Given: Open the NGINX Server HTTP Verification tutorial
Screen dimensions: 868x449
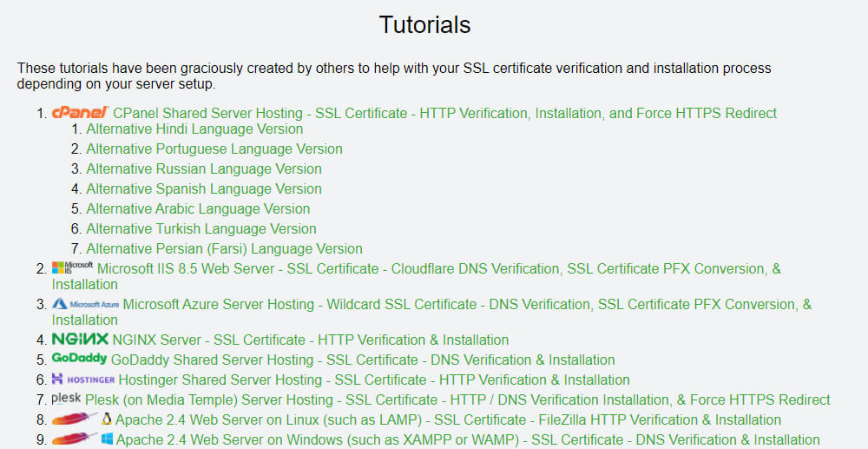Looking at the screenshot, I should pos(311,340).
